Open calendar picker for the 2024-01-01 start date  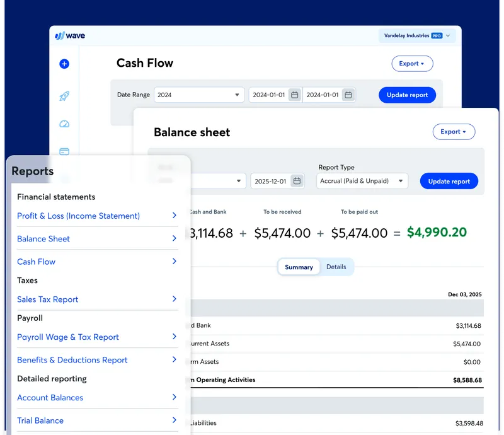point(295,94)
